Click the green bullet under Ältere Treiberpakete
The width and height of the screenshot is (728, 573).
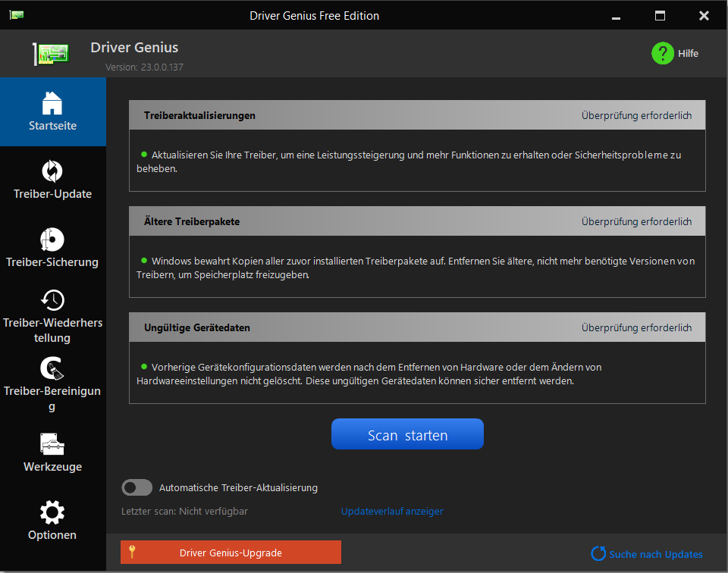point(144,260)
